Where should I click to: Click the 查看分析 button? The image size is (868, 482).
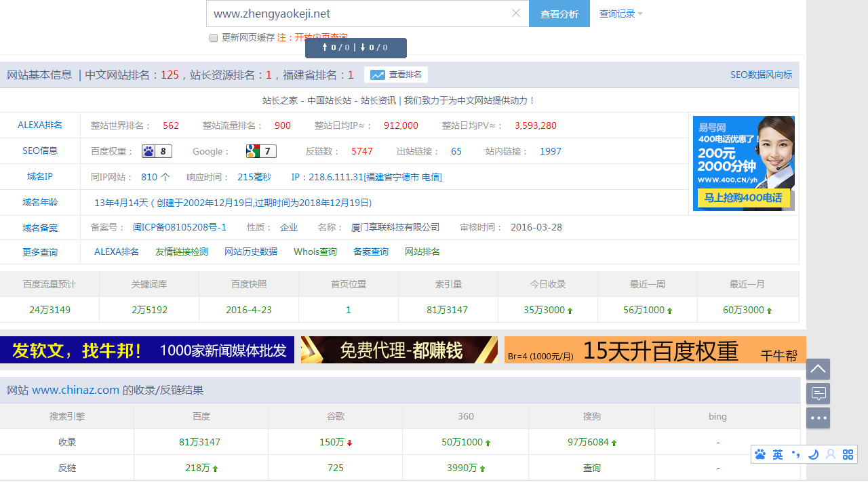(559, 14)
